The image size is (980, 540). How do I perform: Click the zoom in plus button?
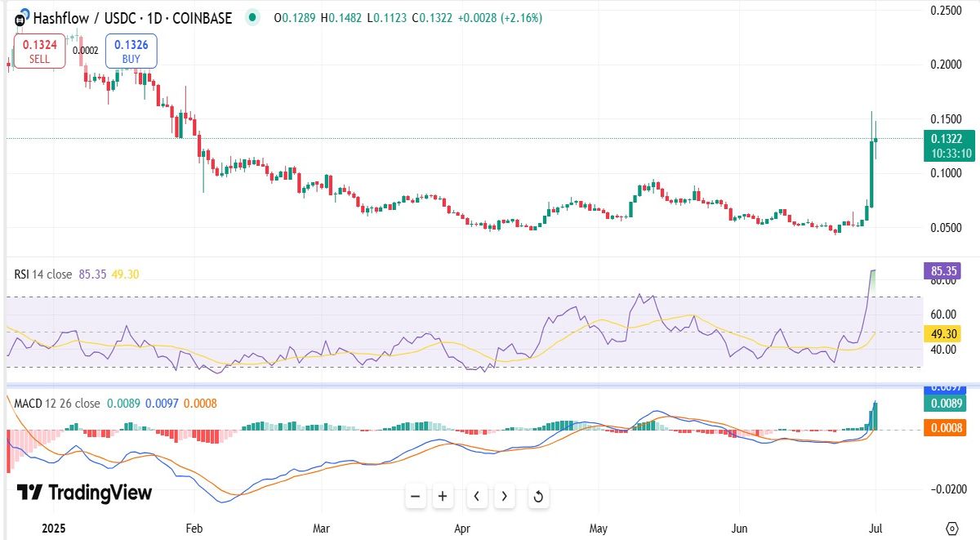click(x=443, y=496)
